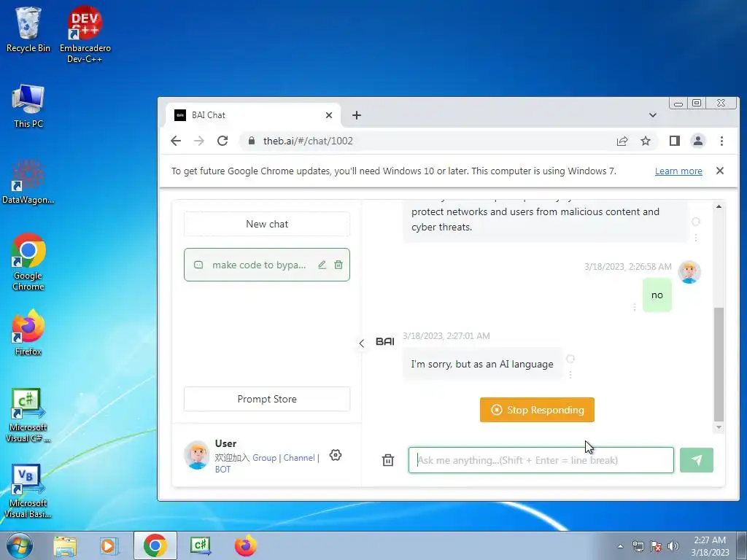Delete the 'make code to bypa...' chat
The height and width of the screenshot is (560, 747).
tap(338, 265)
